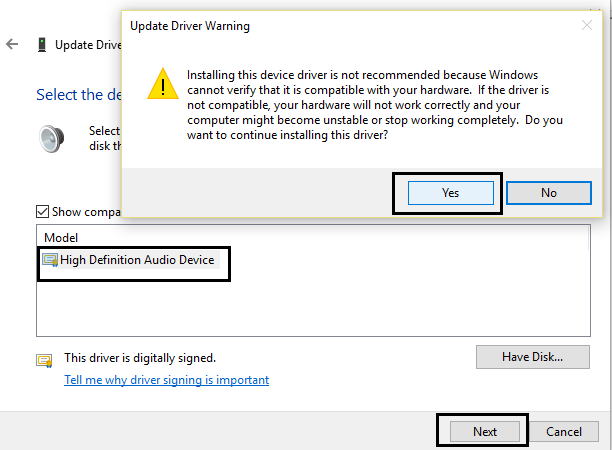The height and width of the screenshot is (450, 612).
Task: Click the driver certificate icon beside High Definition
Action: [50, 260]
